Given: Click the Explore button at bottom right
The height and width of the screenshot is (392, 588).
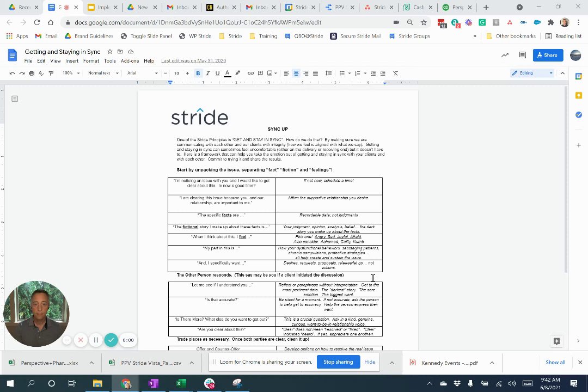Looking at the screenshot, I should (556, 341).
